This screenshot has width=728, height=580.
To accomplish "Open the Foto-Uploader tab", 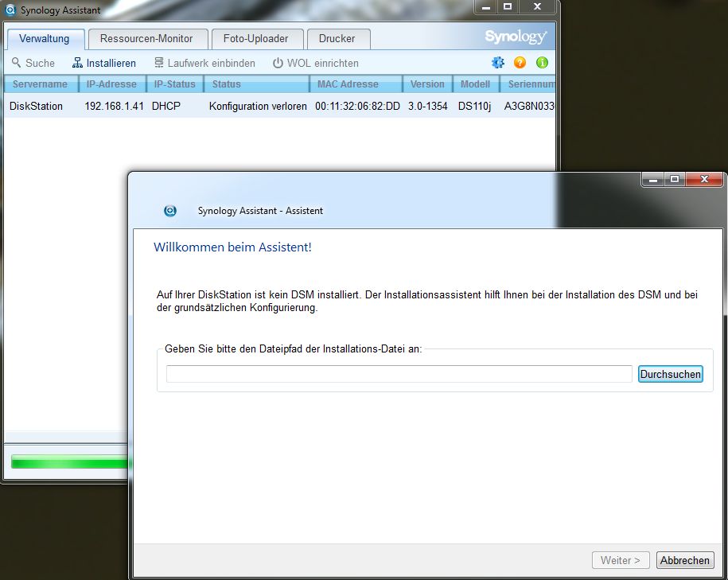I will [255, 38].
